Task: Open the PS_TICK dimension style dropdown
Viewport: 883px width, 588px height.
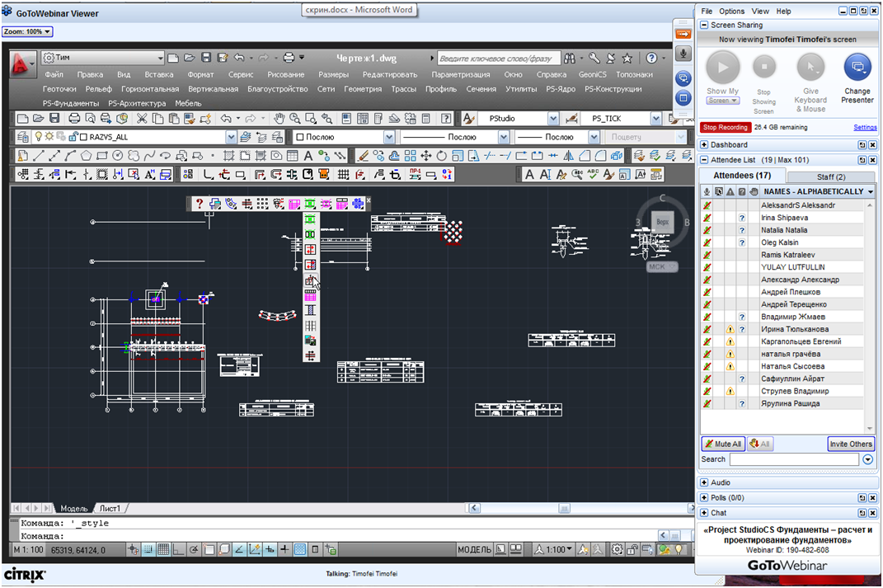Action: click(655, 118)
